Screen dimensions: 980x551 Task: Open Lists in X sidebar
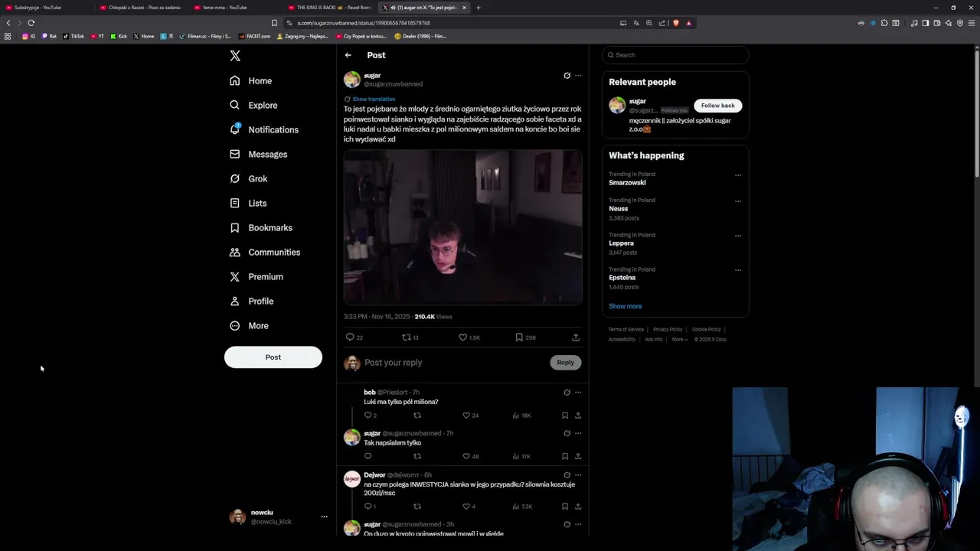click(248, 204)
